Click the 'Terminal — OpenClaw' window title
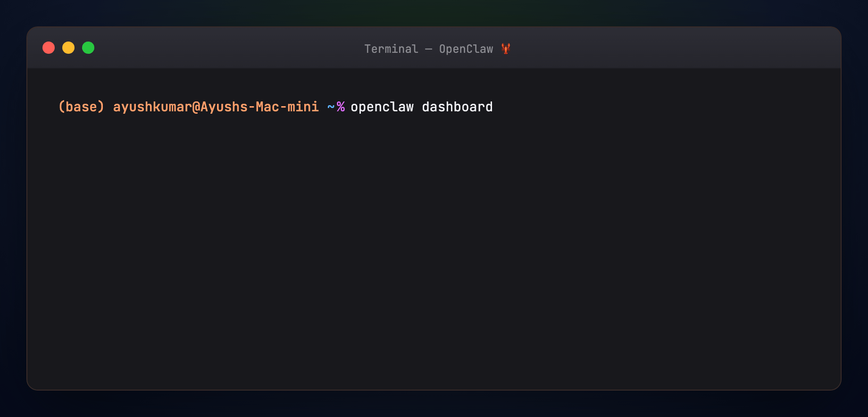 pos(429,49)
